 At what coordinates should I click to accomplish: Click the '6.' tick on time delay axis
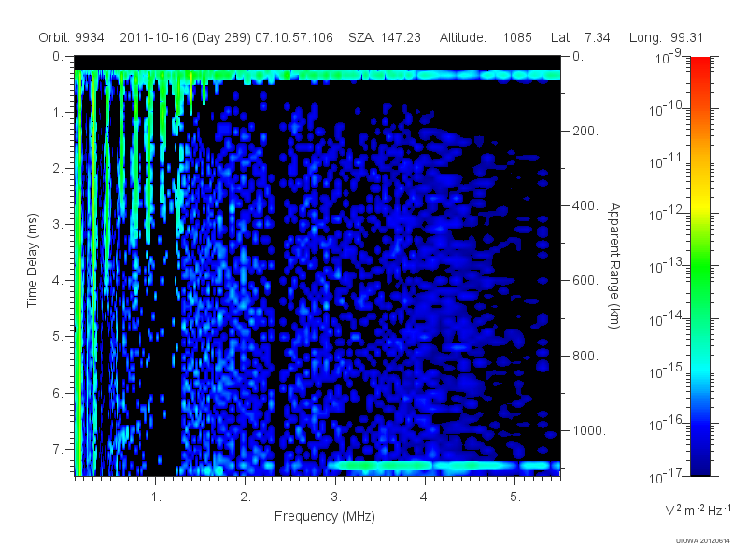[x=58, y=393]
